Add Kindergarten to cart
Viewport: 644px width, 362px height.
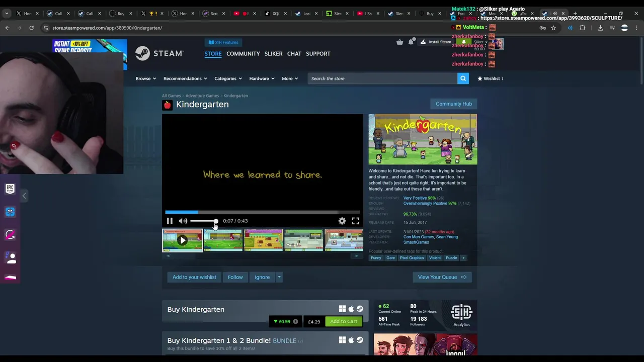pyautogui.click(x=344, y=321)
